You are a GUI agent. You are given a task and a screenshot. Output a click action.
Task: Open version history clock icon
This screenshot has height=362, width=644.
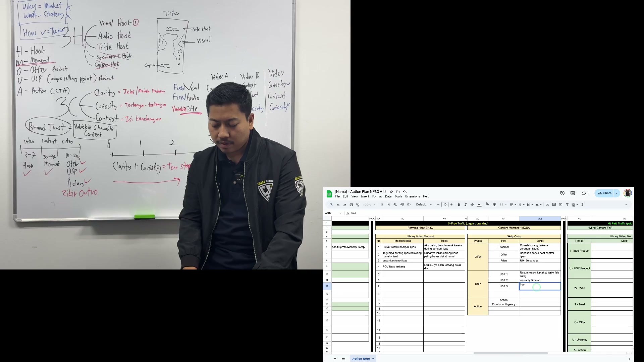point(562,193)
